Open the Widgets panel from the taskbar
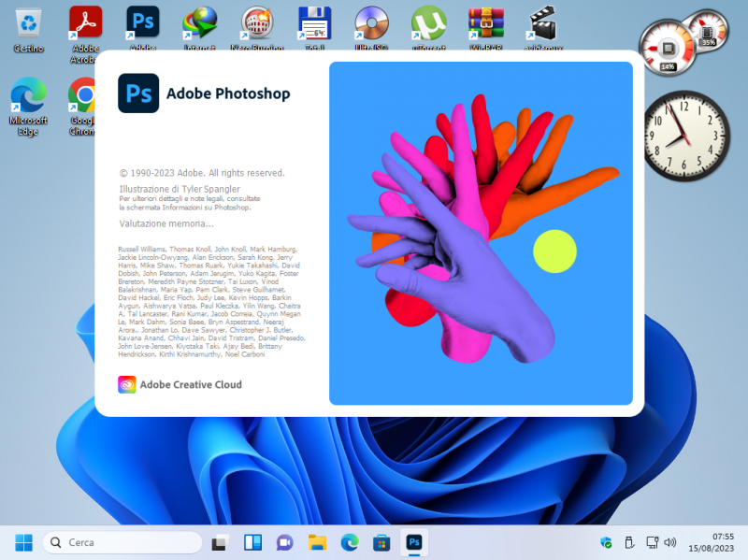748x560 pixels. pyautogui.click(x=252, y=542)
